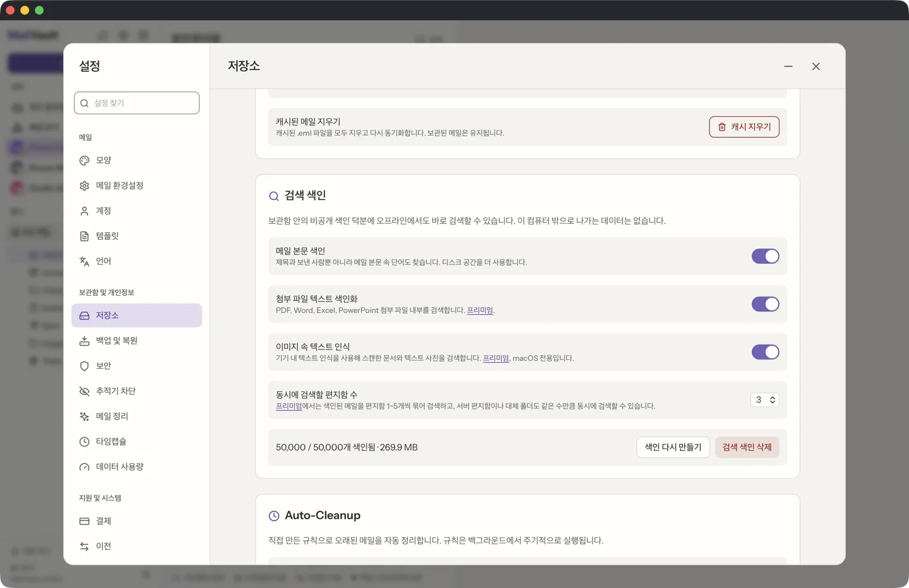Click the 추적기 차단 crossed-eye icon
The width and height of the screenshot is (909, 588).
pos(85,391)
